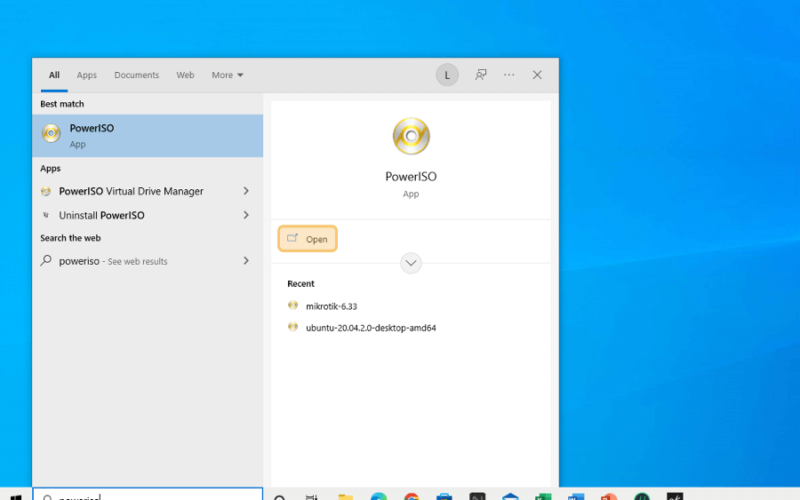800x500 pixels.
Task: Open the three-dot options menu
Action: tap(509, 75)
